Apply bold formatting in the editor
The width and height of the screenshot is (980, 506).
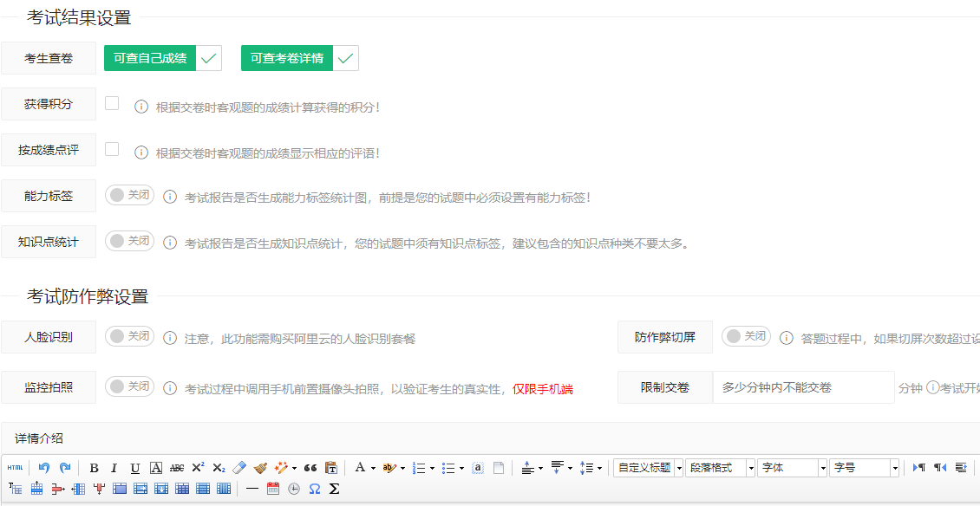point(94,468)
